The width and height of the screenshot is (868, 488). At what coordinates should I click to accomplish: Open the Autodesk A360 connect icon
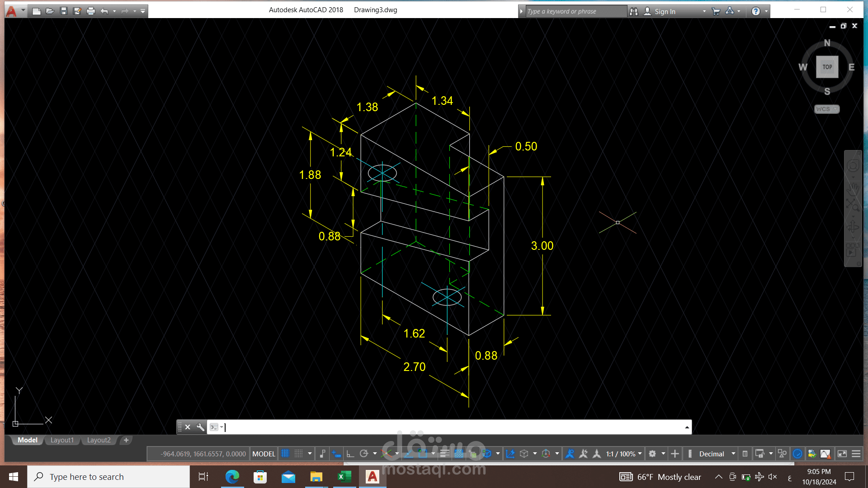730,11
